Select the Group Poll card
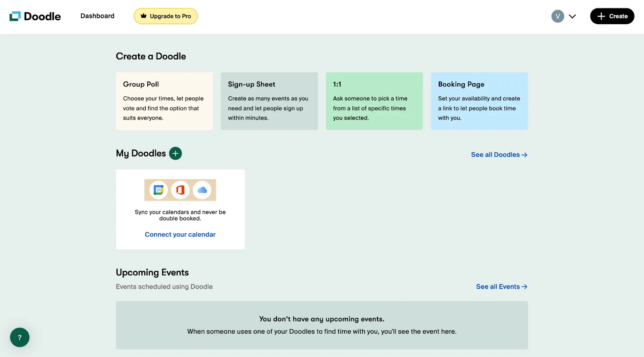 coord(164,101)
